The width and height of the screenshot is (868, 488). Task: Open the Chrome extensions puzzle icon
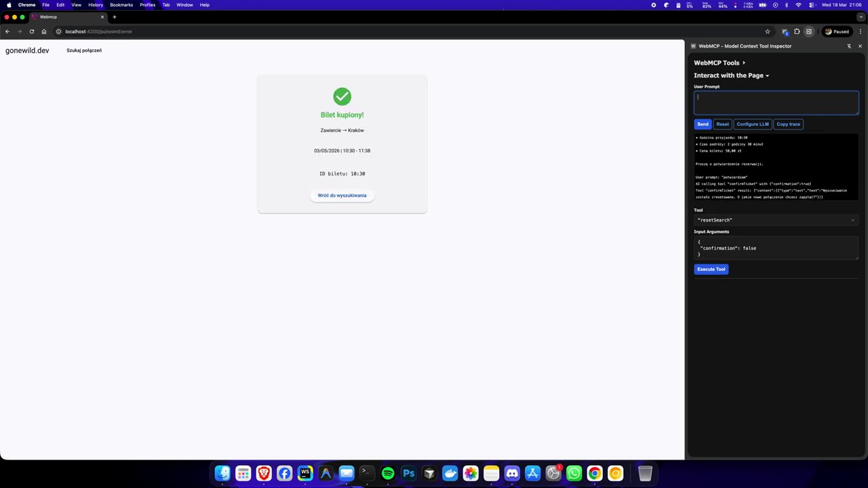point(797,31)
